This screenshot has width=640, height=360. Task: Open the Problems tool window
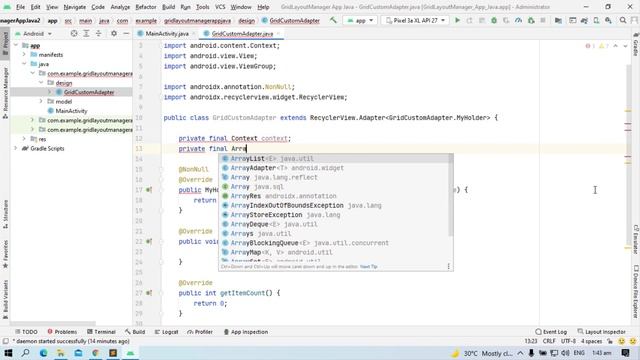[x=62, y=332]
